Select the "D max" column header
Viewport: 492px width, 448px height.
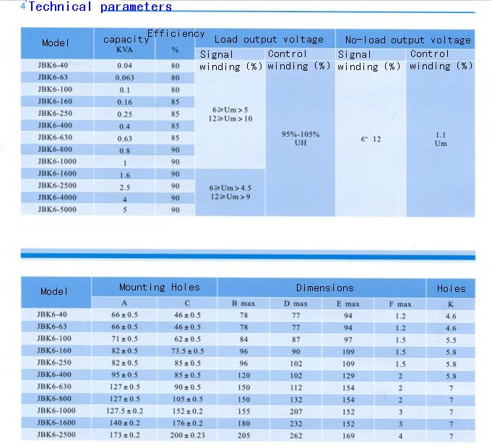296,303
